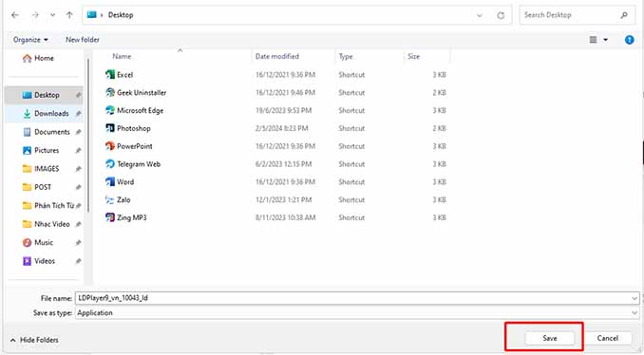Click the Downloads pin icon in sidebar
The height and width of the screenshot is (355, 644).
point(78,114)
